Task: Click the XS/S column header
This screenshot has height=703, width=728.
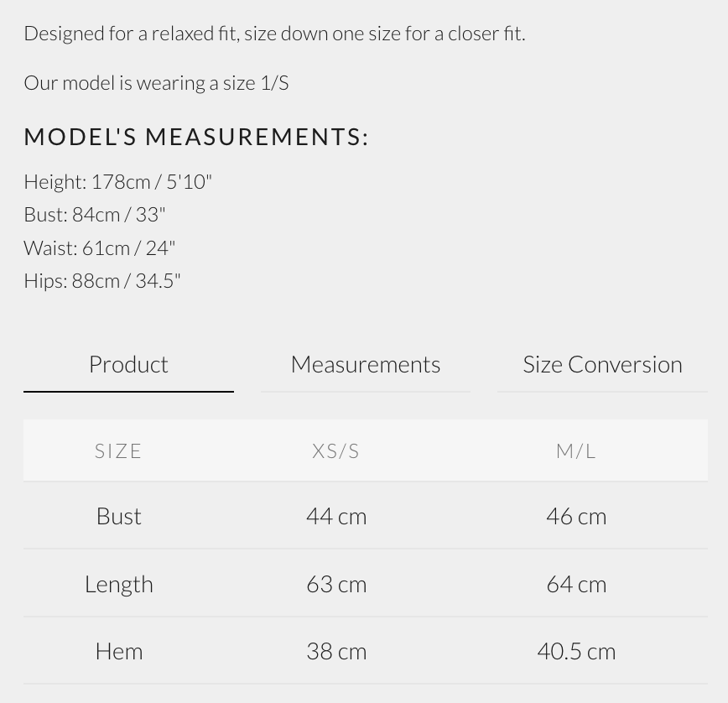Action: point(335,450)
